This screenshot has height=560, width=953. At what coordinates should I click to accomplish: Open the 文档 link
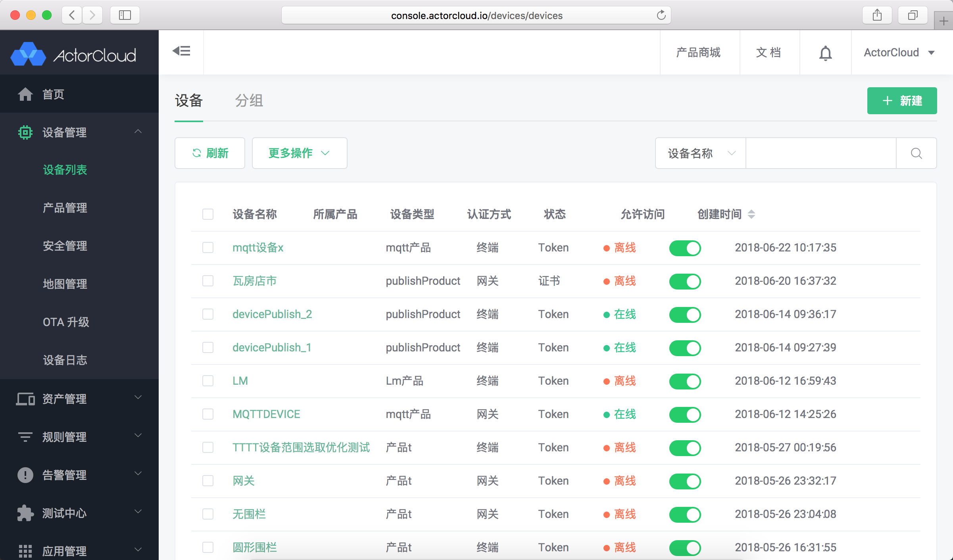[769, 52]
